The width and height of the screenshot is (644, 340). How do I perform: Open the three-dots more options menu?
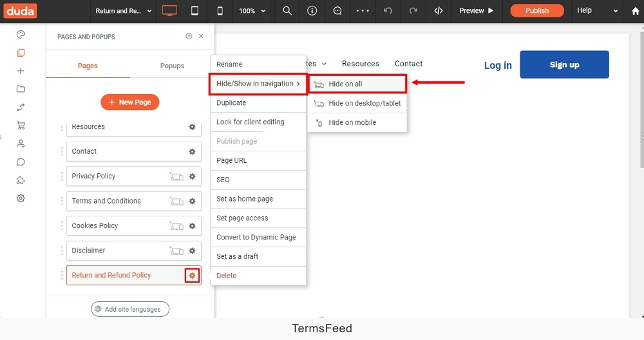point(363,11)
